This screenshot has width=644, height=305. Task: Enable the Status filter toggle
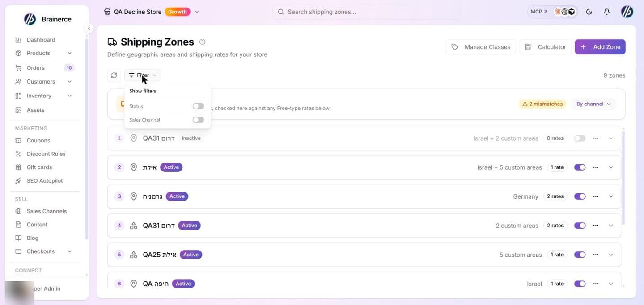click(198, 106)
